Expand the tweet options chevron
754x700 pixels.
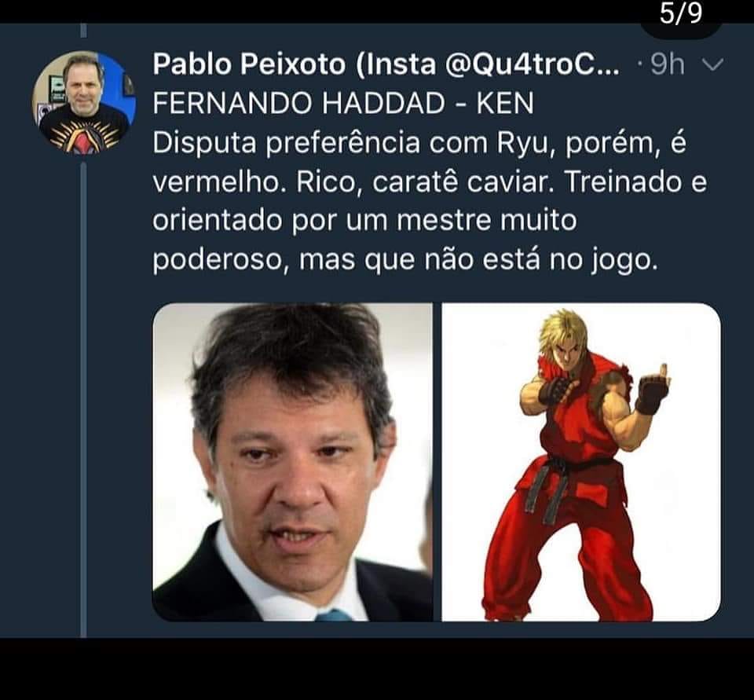click(712, 64)
